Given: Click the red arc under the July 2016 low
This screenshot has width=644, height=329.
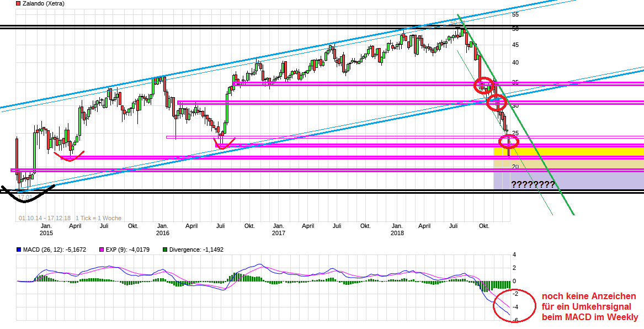Looking at the screenshot, I should (x=224, y=145).
